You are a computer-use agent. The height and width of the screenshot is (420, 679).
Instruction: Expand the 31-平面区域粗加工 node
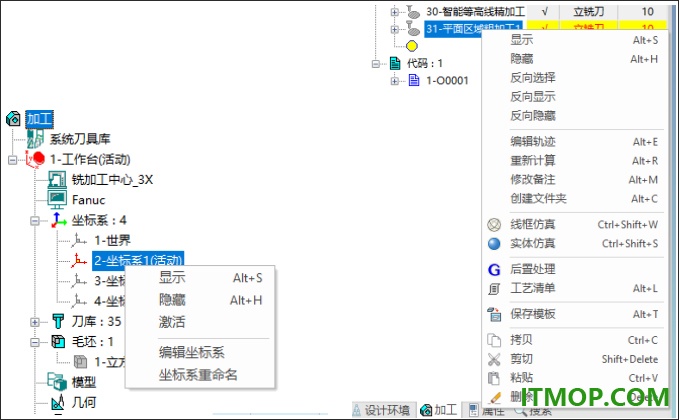pos(394,29)
